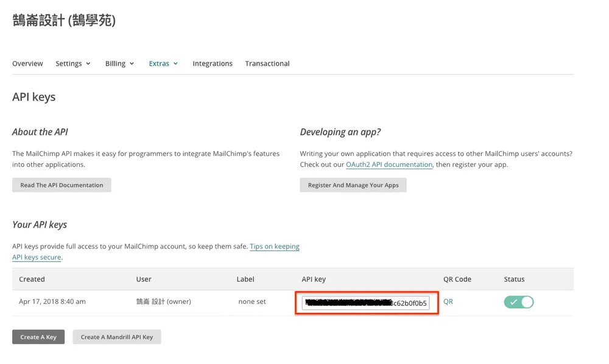Click the Status column header

514,279
